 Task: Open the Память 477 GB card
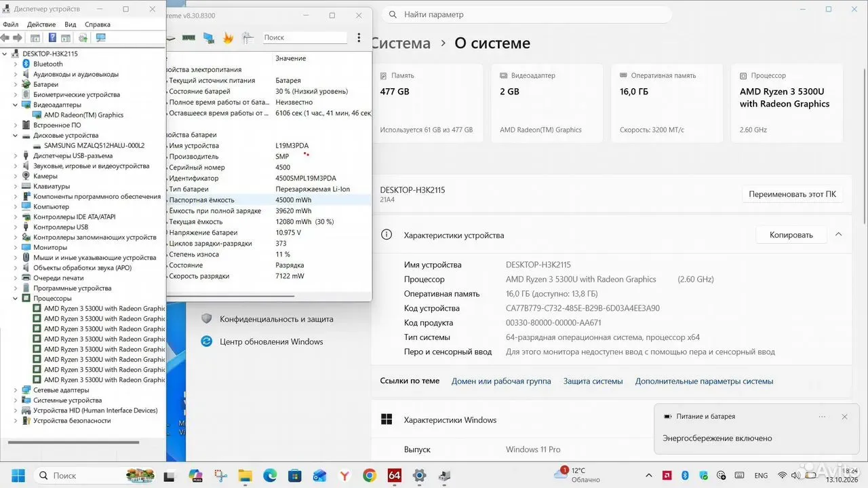coord(427,103)
